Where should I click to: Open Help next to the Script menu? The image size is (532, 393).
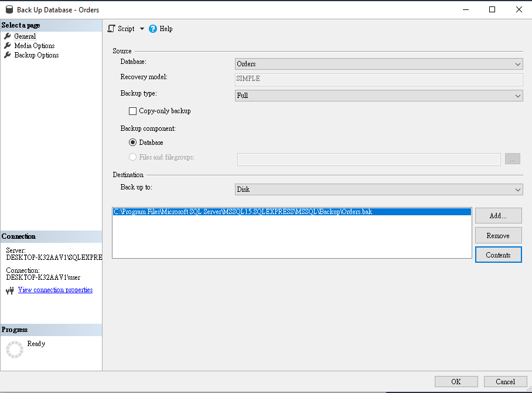[x=164, y=28]
